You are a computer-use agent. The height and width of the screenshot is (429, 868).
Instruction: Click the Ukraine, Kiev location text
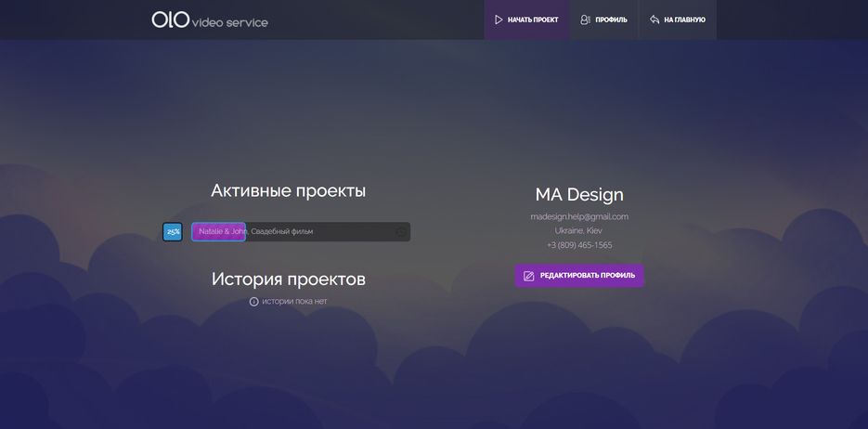click(578, 230)
